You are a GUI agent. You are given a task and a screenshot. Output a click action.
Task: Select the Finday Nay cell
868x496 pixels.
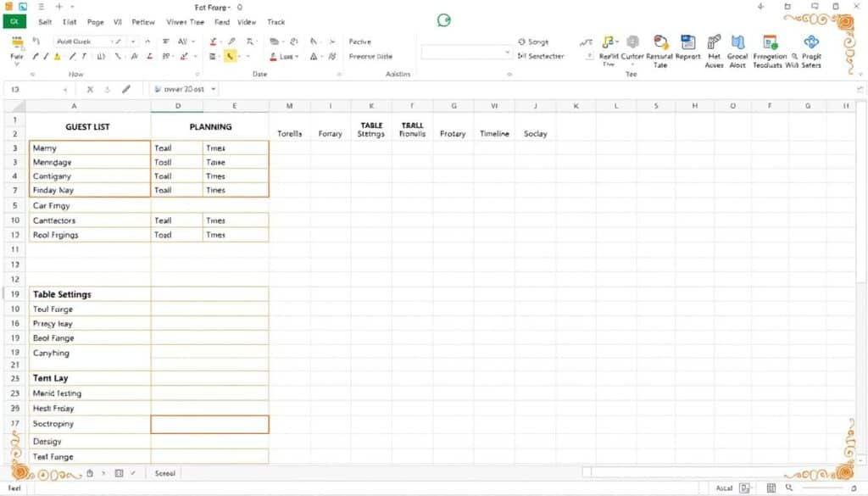click(90, 190)
